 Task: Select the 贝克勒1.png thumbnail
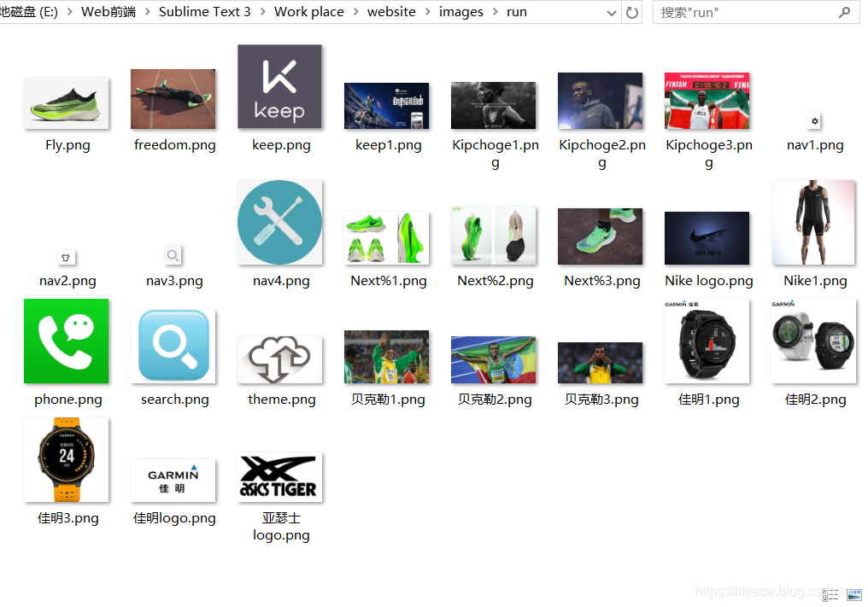386,357
